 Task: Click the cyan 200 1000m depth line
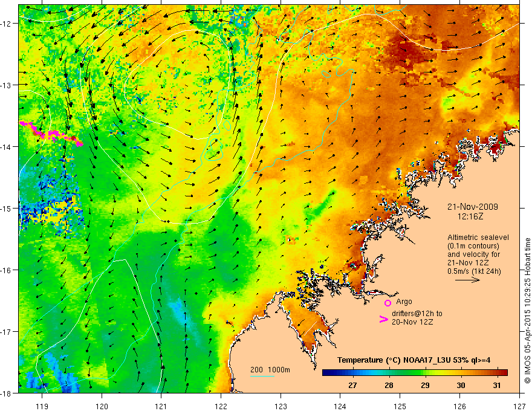262,376
